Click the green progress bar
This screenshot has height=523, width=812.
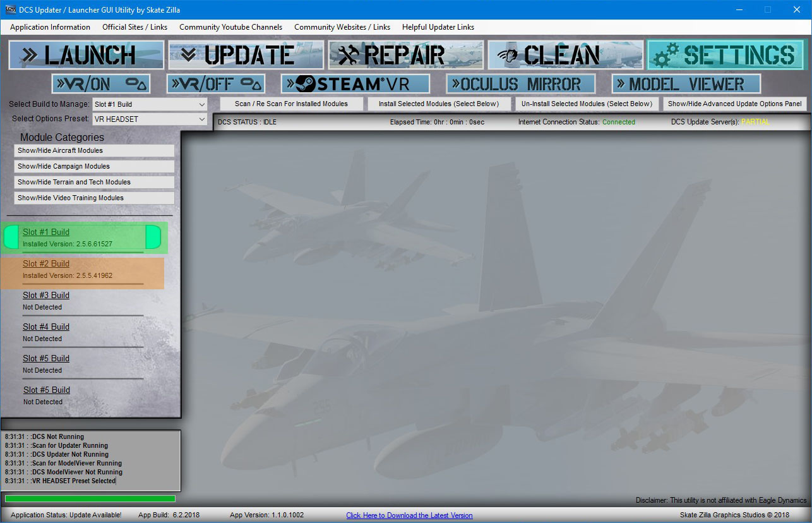[90, 499]
